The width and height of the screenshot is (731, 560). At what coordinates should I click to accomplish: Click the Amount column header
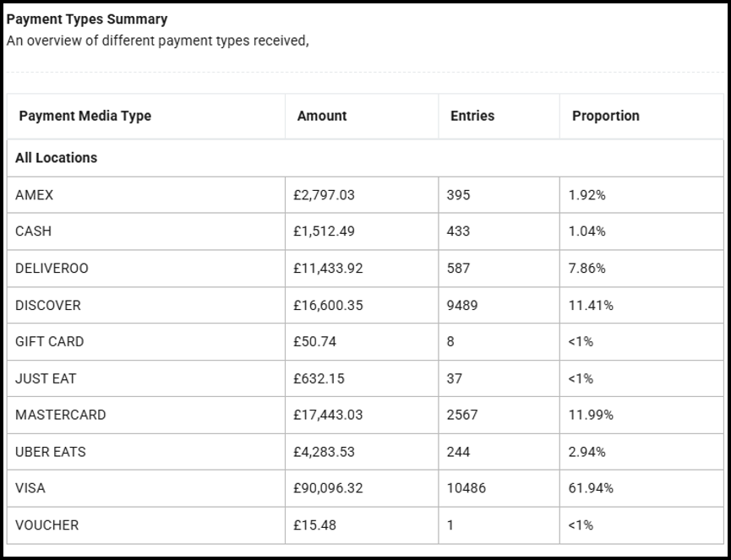pyautogui.click(x=322, y=117)
